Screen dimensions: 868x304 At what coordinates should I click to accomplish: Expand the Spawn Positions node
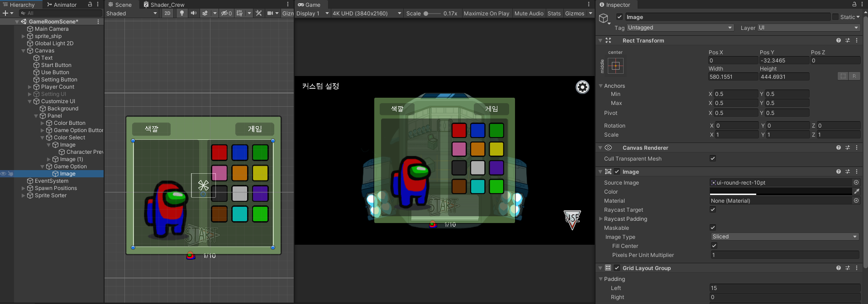(x=24, y=188)
